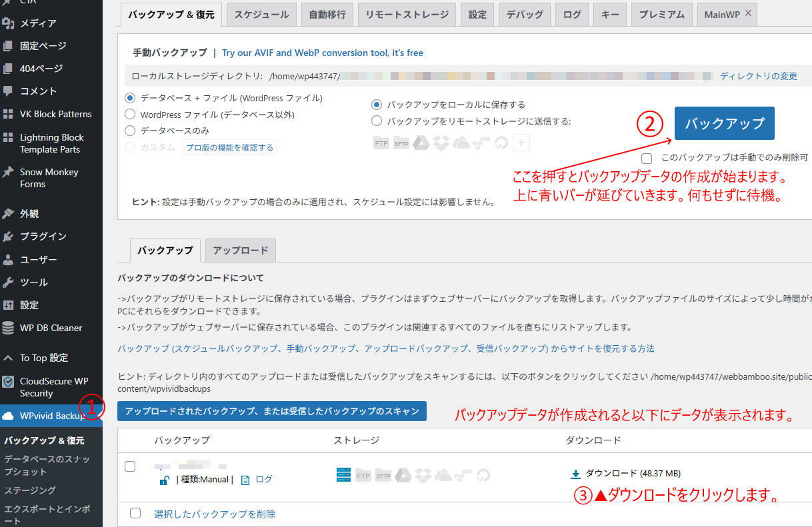812x527 pixels.
Task: Check このバックアップは手動でのみ削除可 checkbox
Action: (x=646, y=158)
